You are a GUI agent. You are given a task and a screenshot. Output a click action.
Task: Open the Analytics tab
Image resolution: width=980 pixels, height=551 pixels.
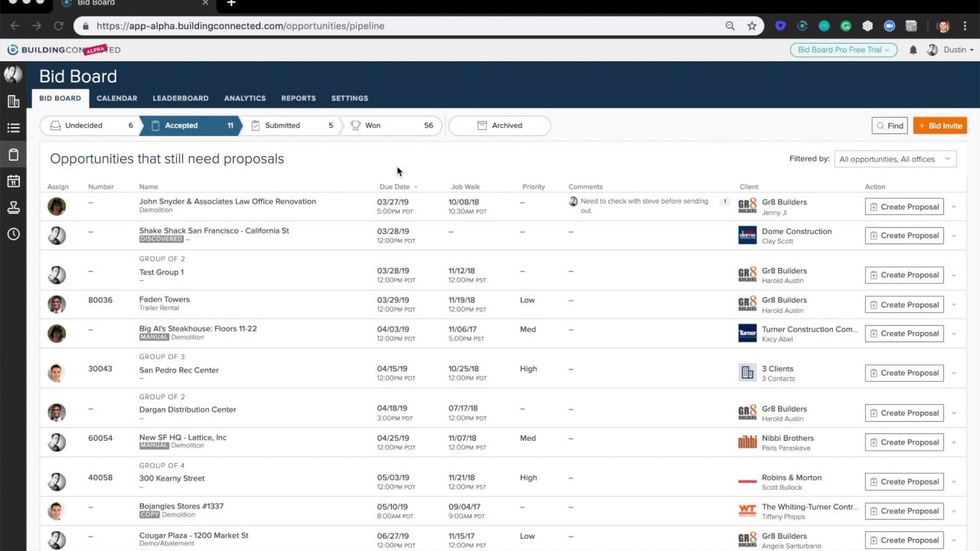coord(245,98)
